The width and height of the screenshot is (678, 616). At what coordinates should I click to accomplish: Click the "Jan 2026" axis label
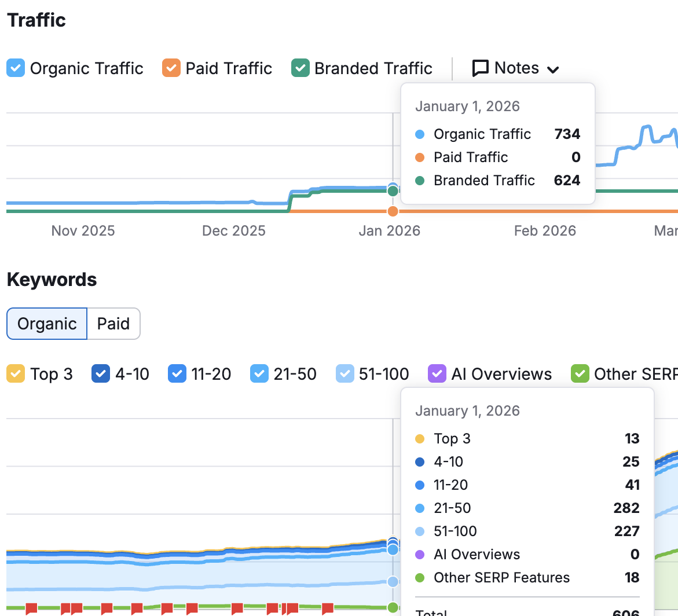point(389,231)
